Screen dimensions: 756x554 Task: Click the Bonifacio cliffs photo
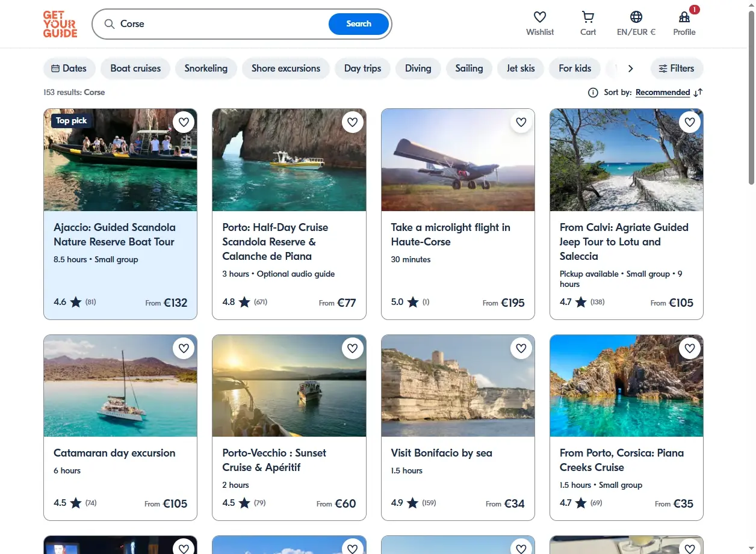pyautogui.click(x=458, y=386)
